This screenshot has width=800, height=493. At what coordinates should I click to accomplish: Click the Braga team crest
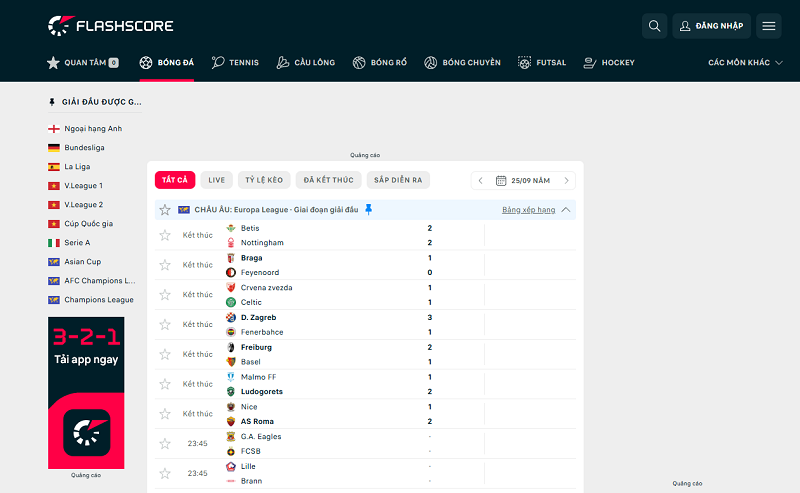231,258
